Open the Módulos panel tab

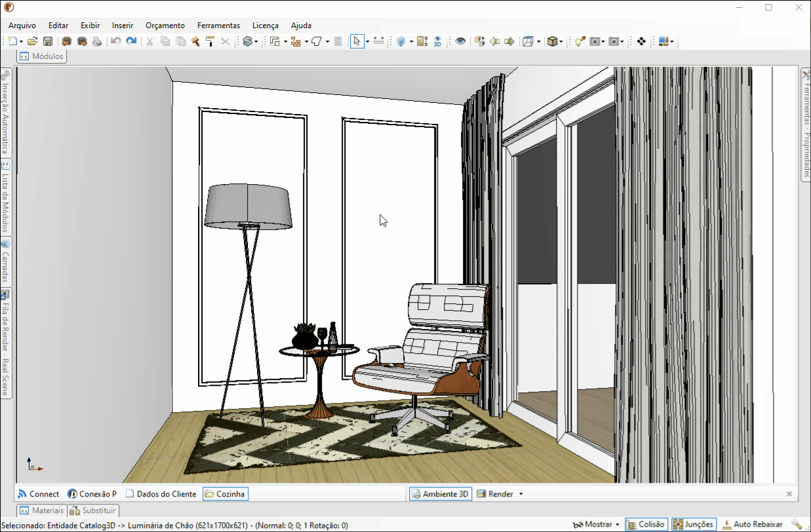(42, 56)
